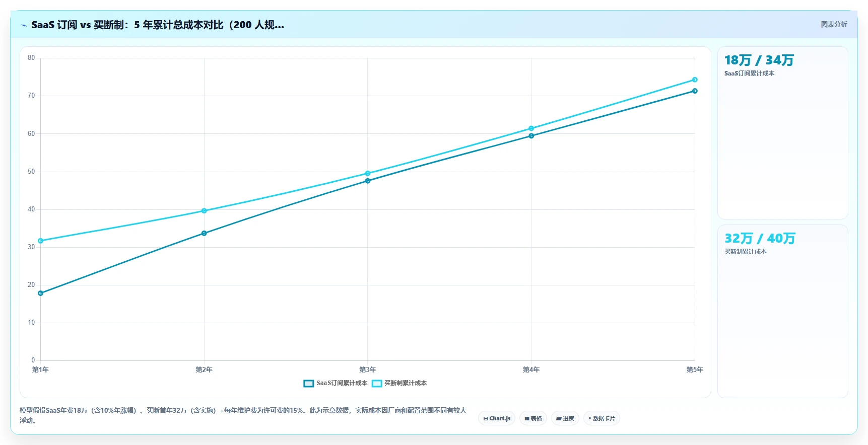Image resolution: width=868 pixels, height=445 pixels.
Task: Click the 50 y-axis value
Action: click(x=31, y=172)
